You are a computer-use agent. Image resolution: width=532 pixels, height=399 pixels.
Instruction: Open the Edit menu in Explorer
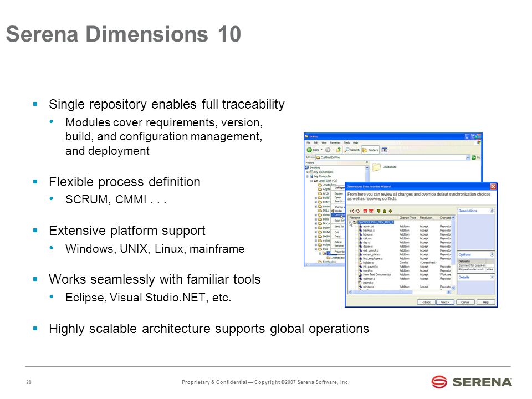(316, 142)
